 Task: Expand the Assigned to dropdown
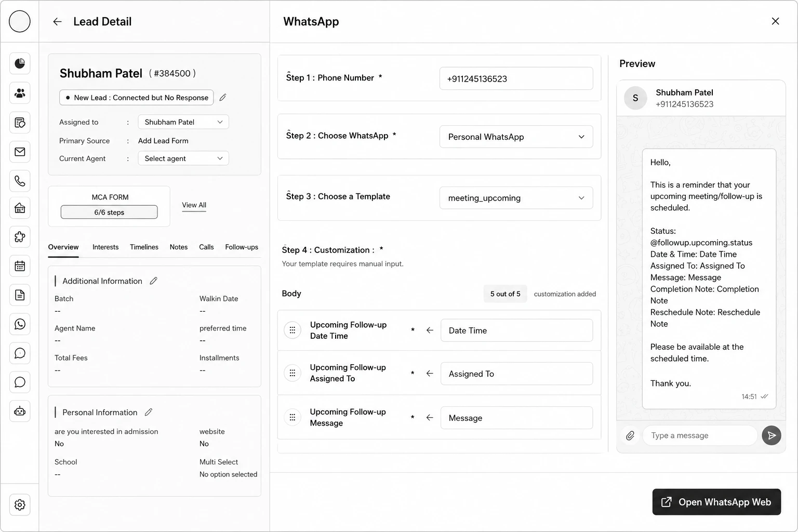[x=183, y=122]
